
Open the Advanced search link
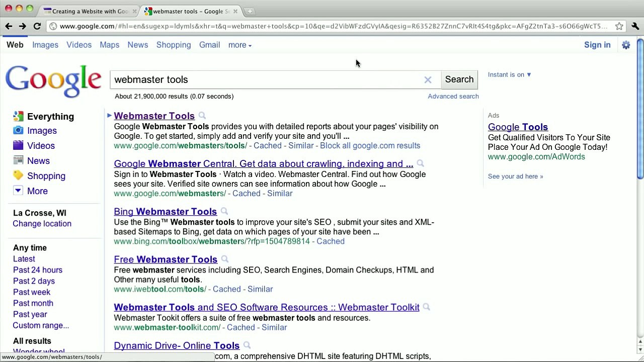tap(453, 97)
